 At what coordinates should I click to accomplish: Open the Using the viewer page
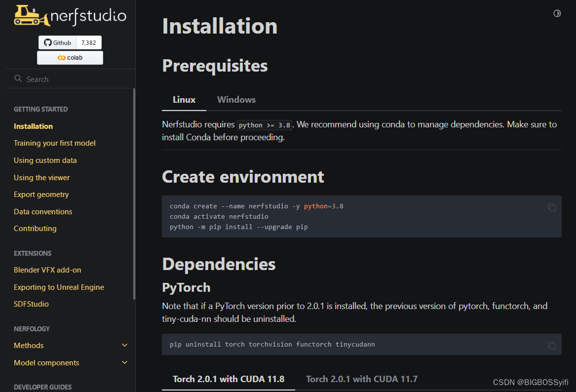click(42, 177)
